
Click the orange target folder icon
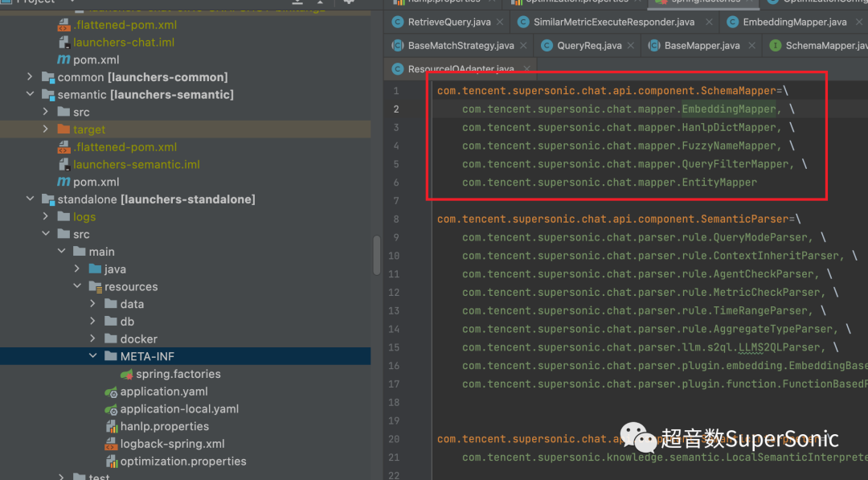click(x=63, y=129)
